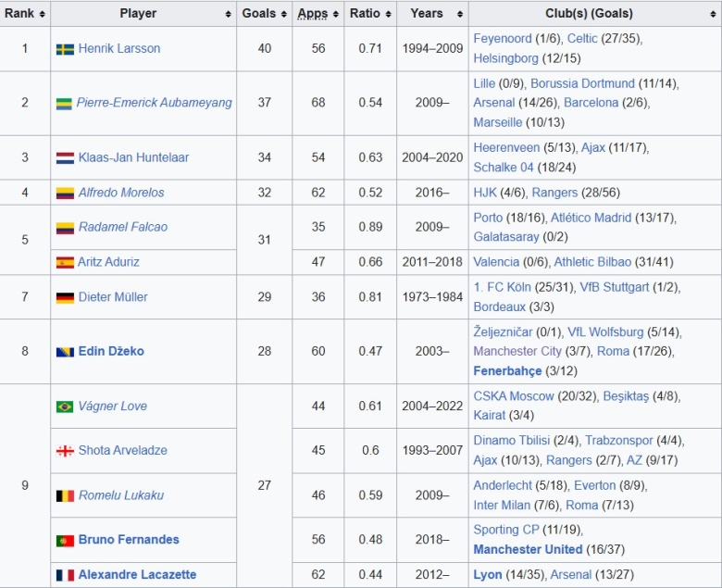Screen dimensions: 722x588
Task: Follow the Sporting CP club link
Action: click(x=506, y=530)
